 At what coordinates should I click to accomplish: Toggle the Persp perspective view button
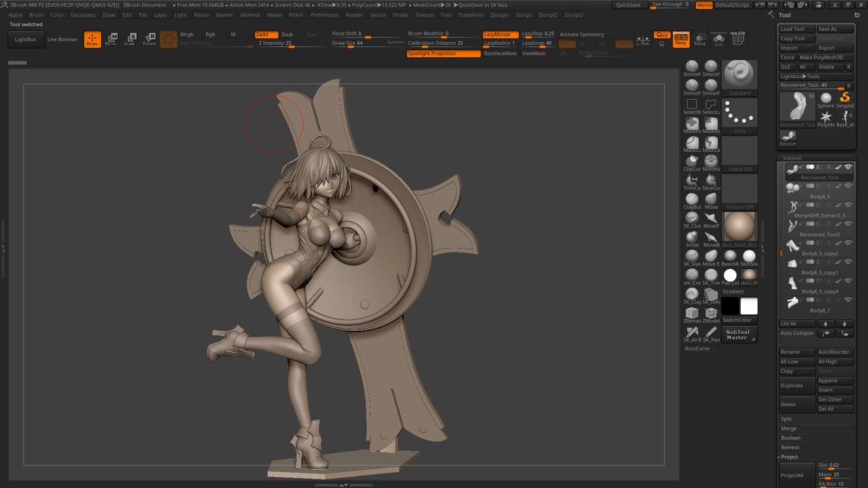(x=680, y=39)
